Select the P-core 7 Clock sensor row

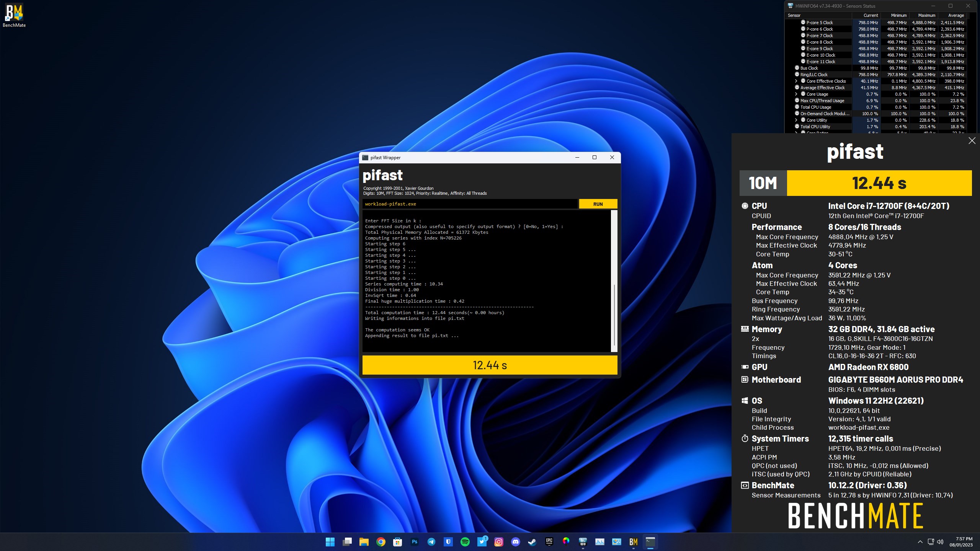tap(875, 36)
